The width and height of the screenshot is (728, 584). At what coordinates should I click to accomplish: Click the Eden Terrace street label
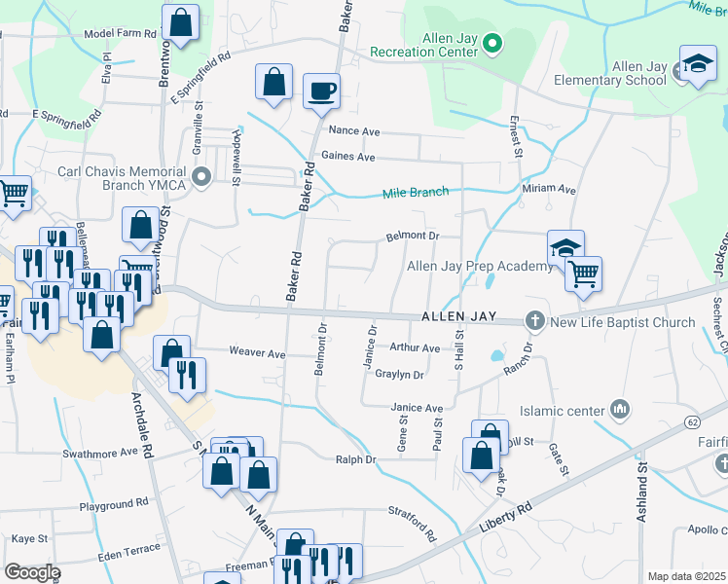[129, 553]
